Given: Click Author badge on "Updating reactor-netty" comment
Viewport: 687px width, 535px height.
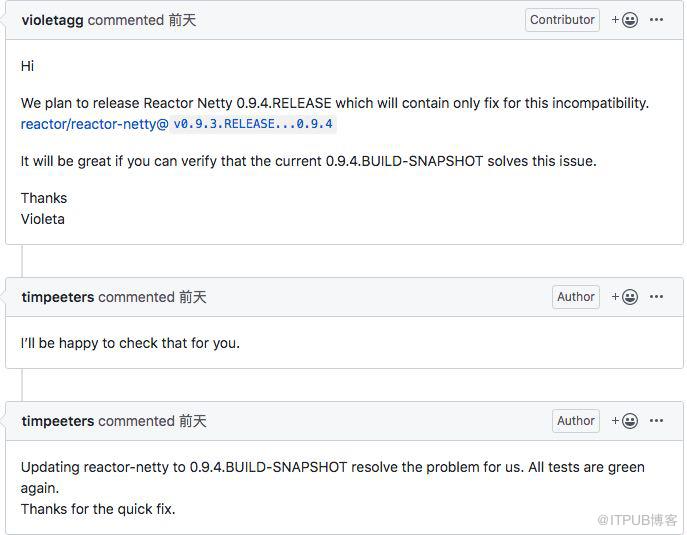Looking at the screenshot, I should 576,421.
